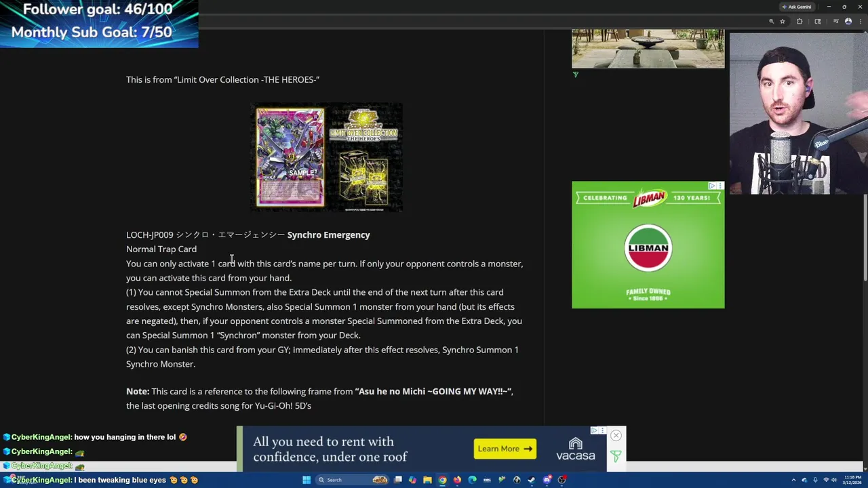Viewport: 868px width, 488px height.
Task: Click the AdChoices icon on the Vacasa banner
Action: click(594, 430)
